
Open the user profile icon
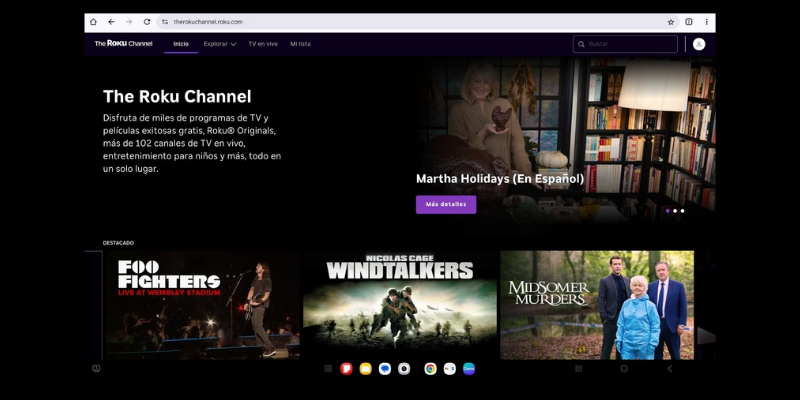tap(699, 44)
